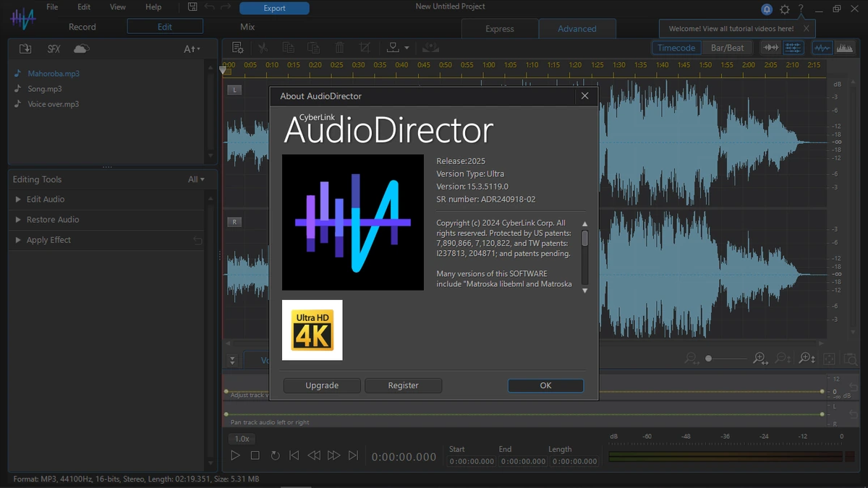Click the stop playback button
The image size is (868, 488).
coord(255,455)
